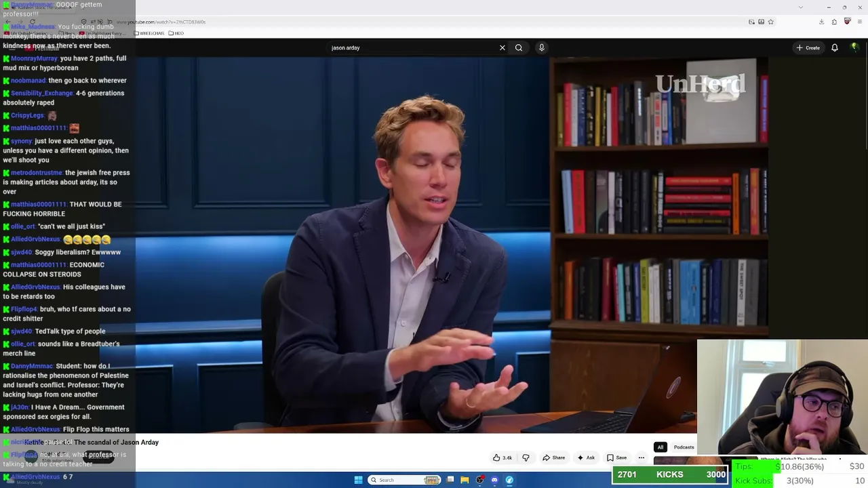Image resolution: width=868 pixels, height=488 pixels.
Task: Click the red shield extension icon
Action: coord(847,22)
